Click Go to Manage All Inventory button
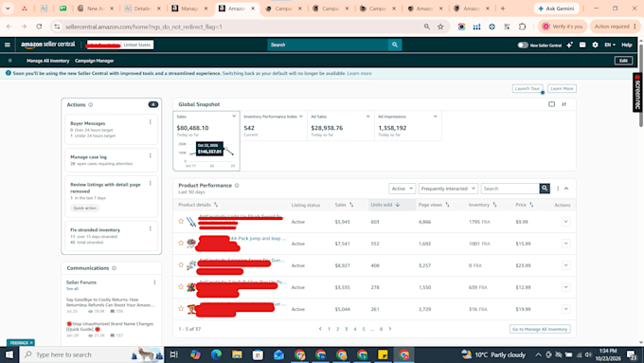This screenshot has height=363, width=644. [x=540, y=329]
